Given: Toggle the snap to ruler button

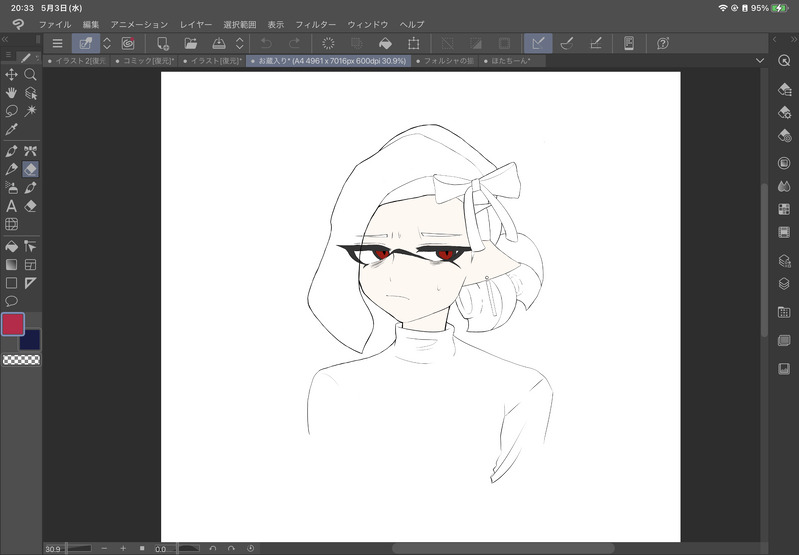Looking at the screenshot, I should [538, 43].
